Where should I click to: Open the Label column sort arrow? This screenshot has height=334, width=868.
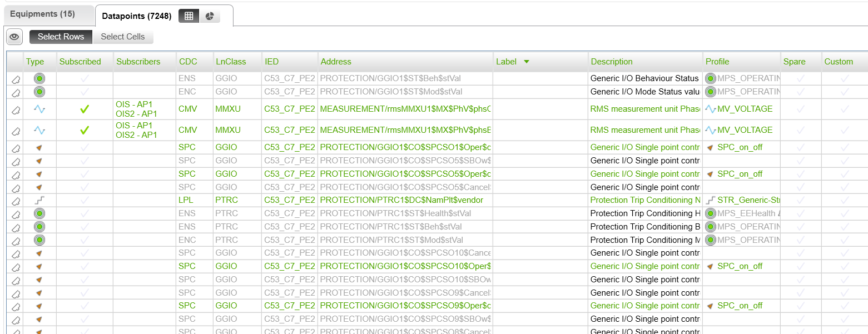(526, 62)
